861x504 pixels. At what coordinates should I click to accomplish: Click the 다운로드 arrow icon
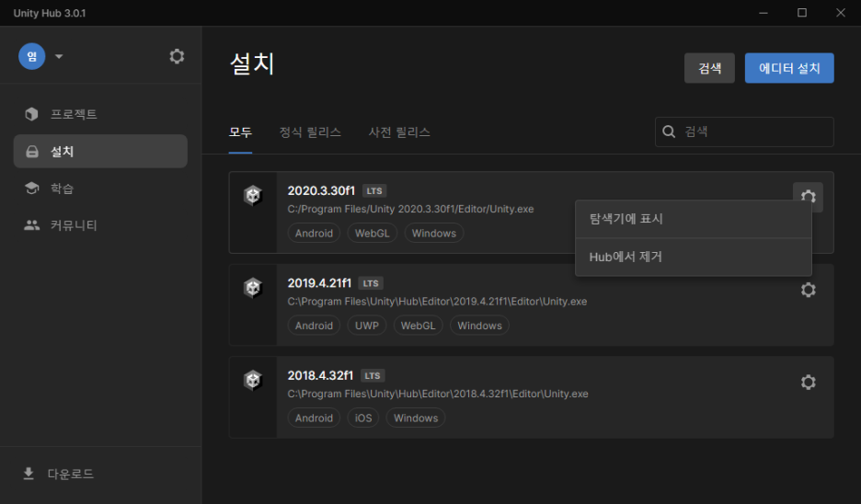tap(29, 474)
